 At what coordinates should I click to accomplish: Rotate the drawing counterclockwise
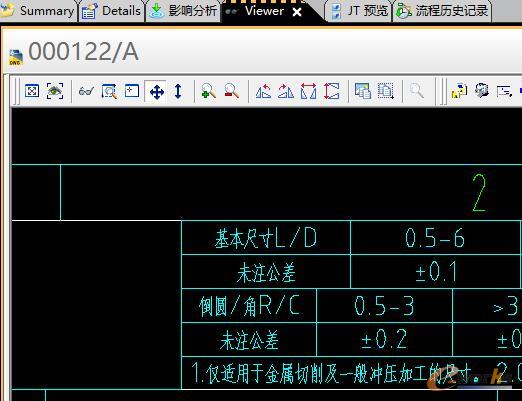pyautogui.click(x=263, y=91)
